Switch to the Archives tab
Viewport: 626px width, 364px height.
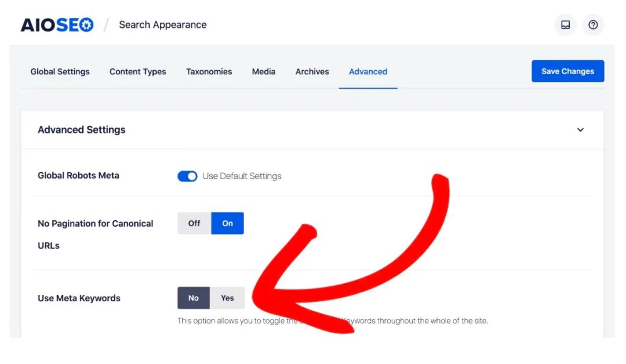312,71
